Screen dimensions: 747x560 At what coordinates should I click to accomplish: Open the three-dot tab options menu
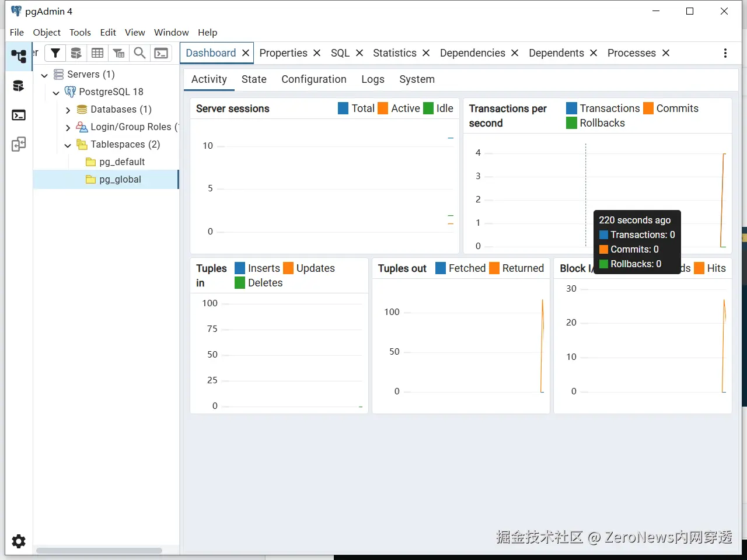[x=725, y=53]
